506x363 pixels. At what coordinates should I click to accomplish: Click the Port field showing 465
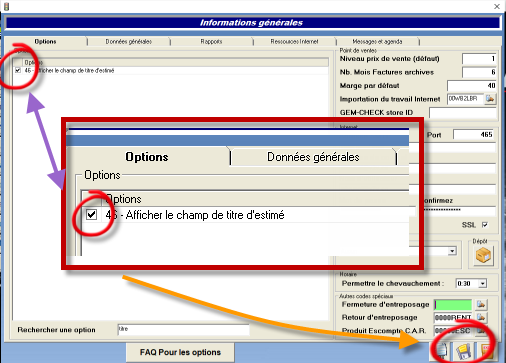coord(474,135)
